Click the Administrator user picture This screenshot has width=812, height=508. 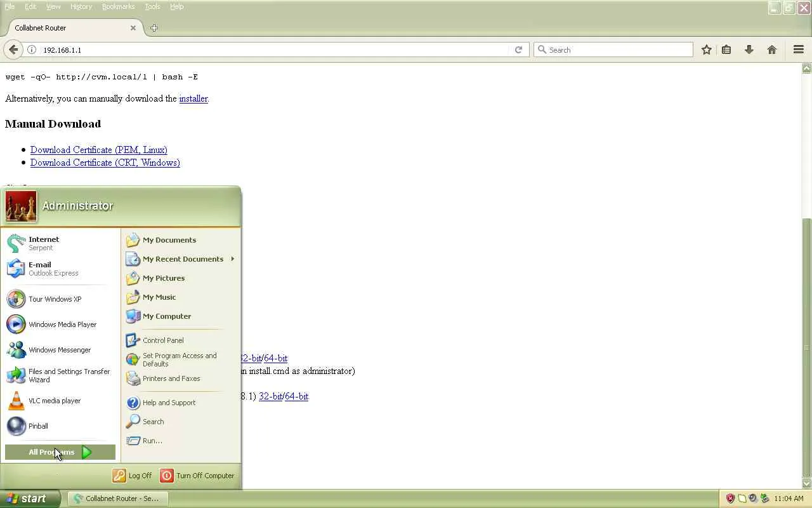click(x=21, y=206)
